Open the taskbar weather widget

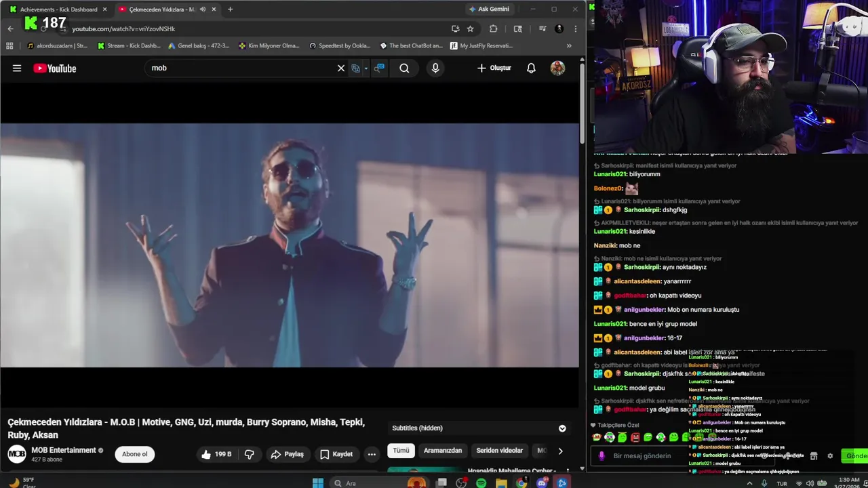(22, 483)
